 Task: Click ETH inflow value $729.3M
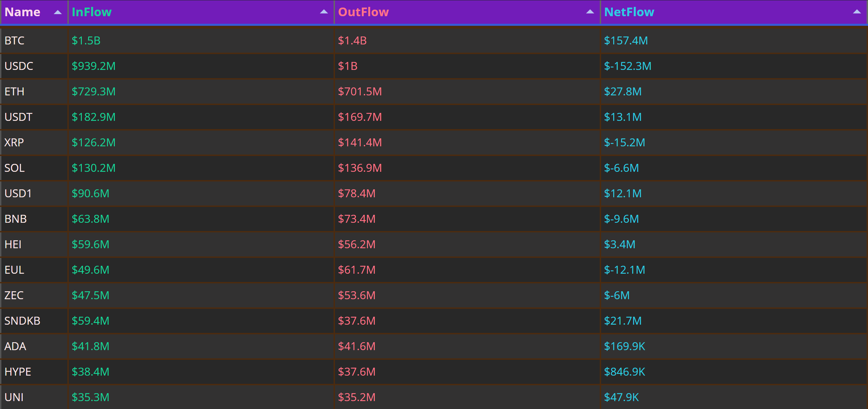[94, 92]
